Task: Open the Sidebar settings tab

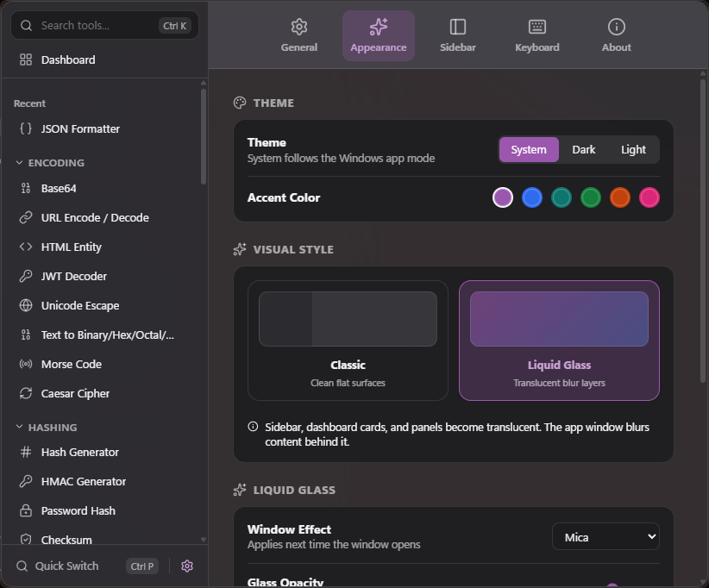Action: coord(458,35)
